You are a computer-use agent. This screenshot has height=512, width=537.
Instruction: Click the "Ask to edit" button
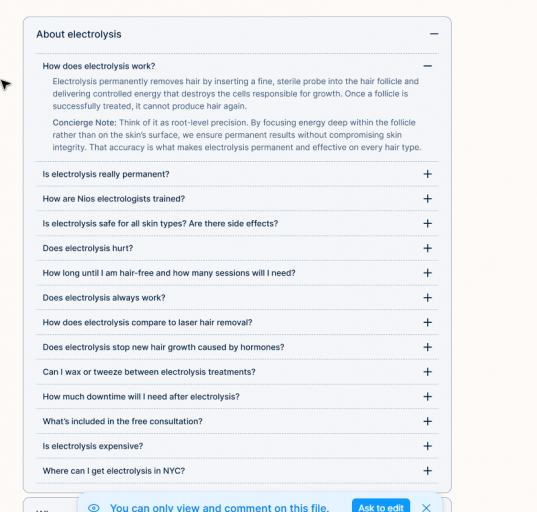click(381, 507)
